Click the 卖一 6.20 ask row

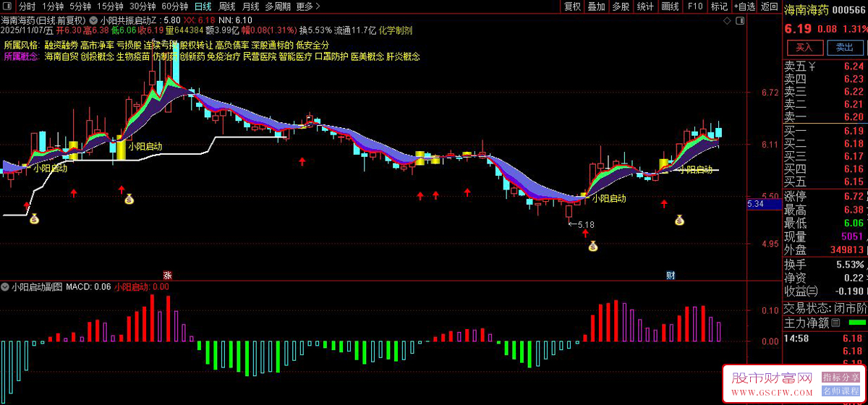click(x=825, y=116)
